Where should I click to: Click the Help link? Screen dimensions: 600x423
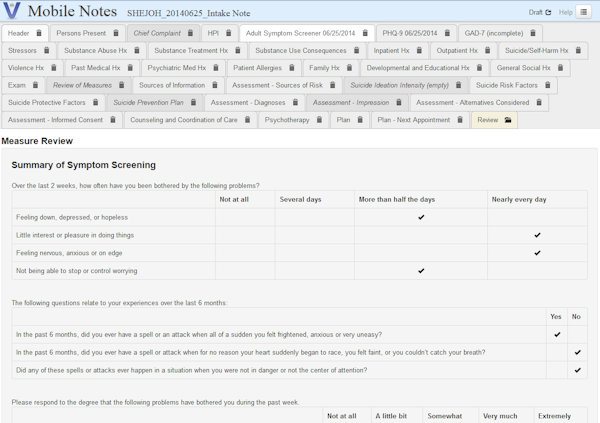pos(565,12)
